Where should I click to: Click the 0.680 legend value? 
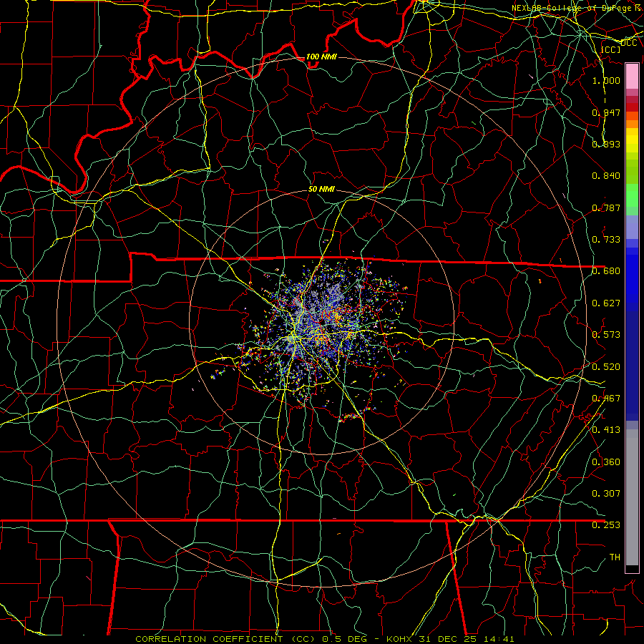coord(606,271)
